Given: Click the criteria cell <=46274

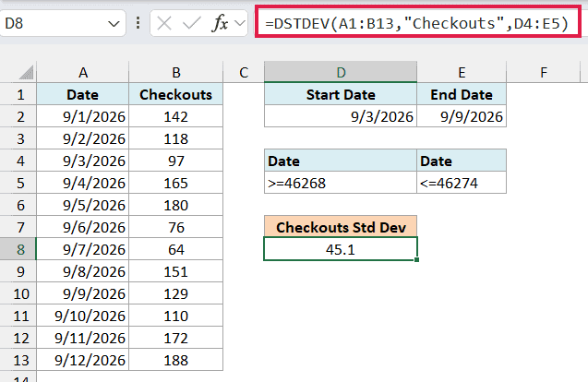Looking at the screenshot, I should click(x=462, y=183).
